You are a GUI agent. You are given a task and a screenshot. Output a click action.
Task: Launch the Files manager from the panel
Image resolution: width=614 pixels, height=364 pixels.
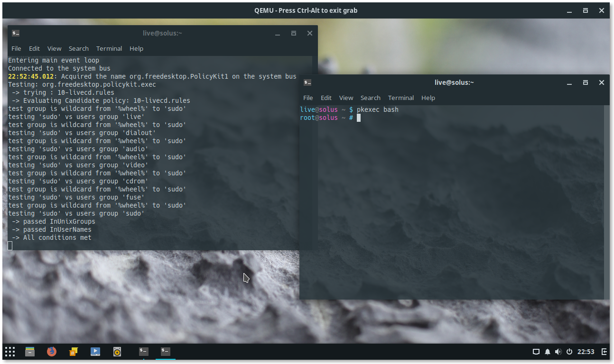pos(30,352)
